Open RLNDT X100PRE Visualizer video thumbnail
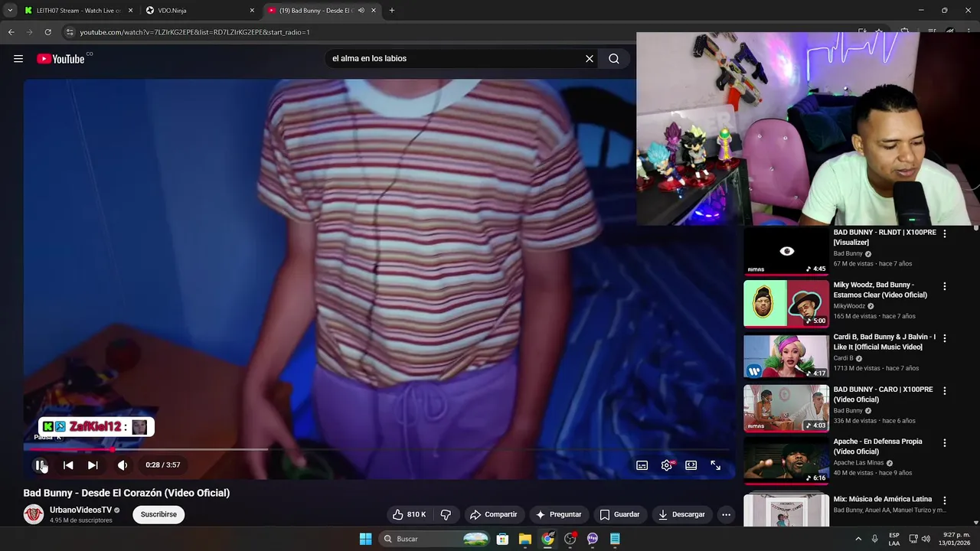The height and width of the screenshot is (551, 980). pyautogui.click(x=786, y=251)
